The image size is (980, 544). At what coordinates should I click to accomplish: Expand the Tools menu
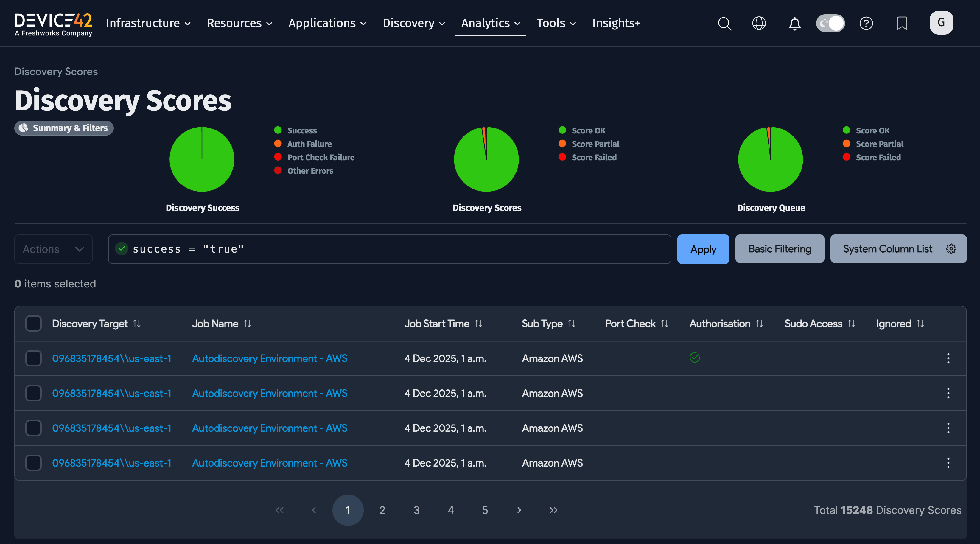tap(556, 23)
